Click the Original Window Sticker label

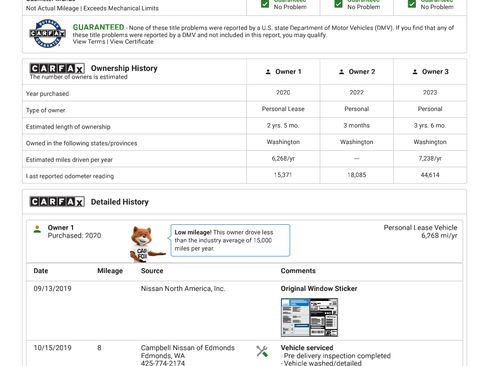(319, 289)
